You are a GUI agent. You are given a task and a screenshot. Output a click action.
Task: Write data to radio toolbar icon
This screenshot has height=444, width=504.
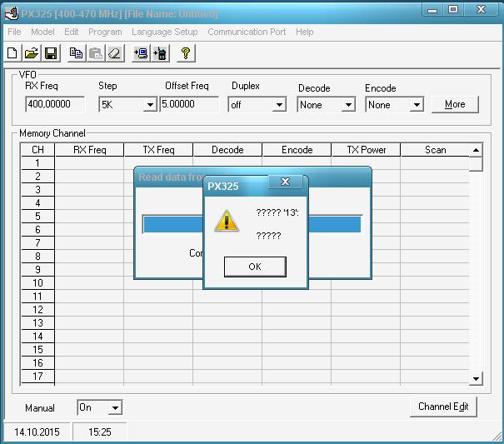[x=160, y=53]
